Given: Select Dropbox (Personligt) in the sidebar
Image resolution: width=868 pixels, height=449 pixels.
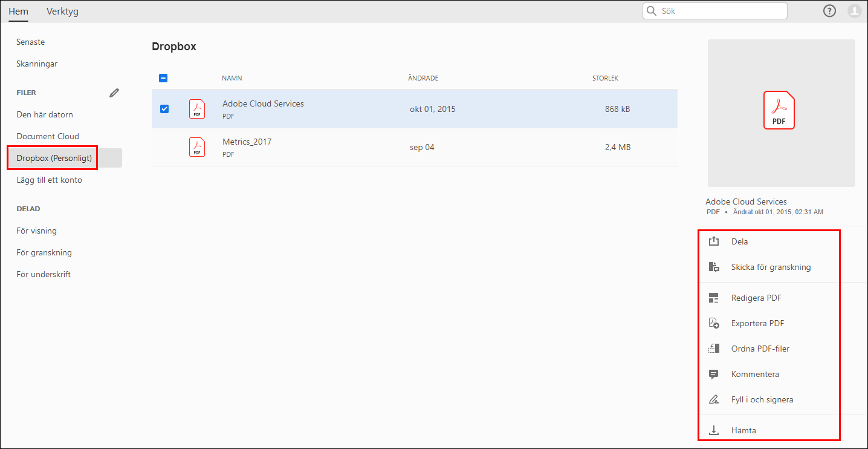Looking at the screenshot, I should 65,158.
